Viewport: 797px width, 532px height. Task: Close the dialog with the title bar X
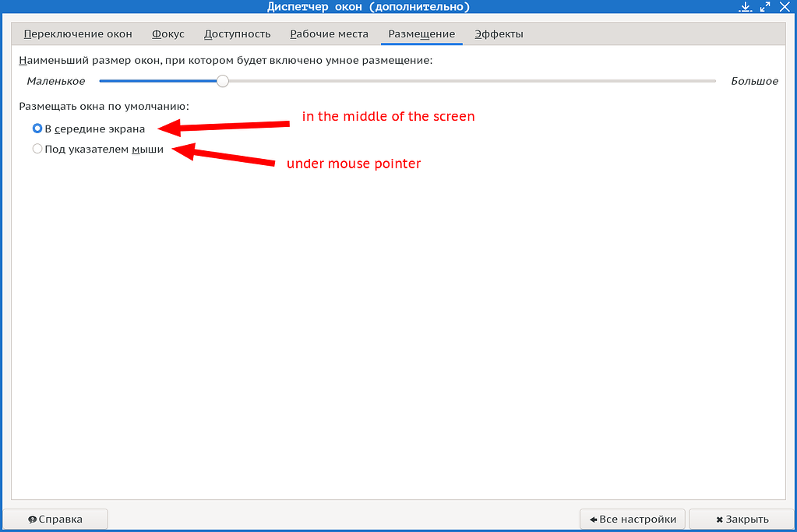[x=785, y=7]
